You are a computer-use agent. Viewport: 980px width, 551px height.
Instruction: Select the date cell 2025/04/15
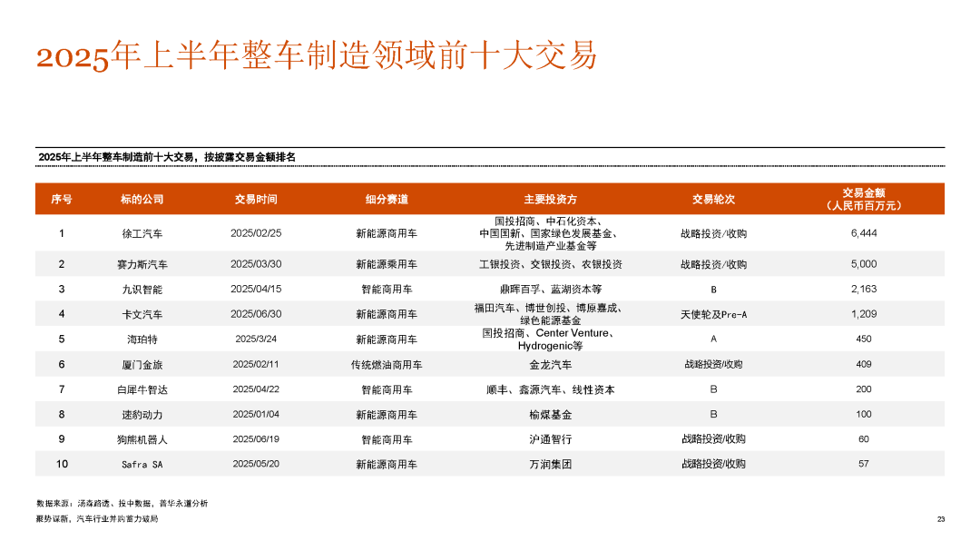click(x=256, y=289)
